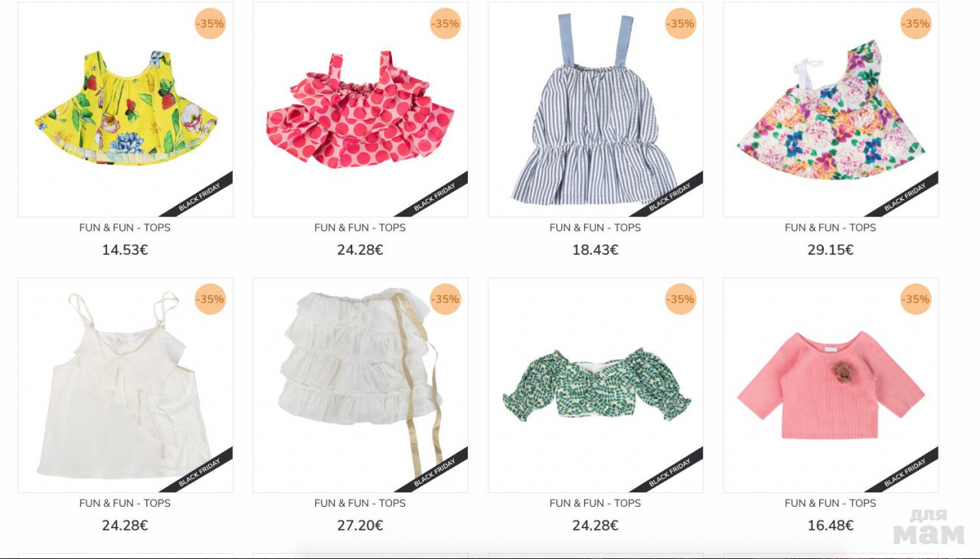The width and height of the screenshot is (980, 559).
Task: Click Black Friday ribbon on green crop top
Action: (x=671, y=472)
